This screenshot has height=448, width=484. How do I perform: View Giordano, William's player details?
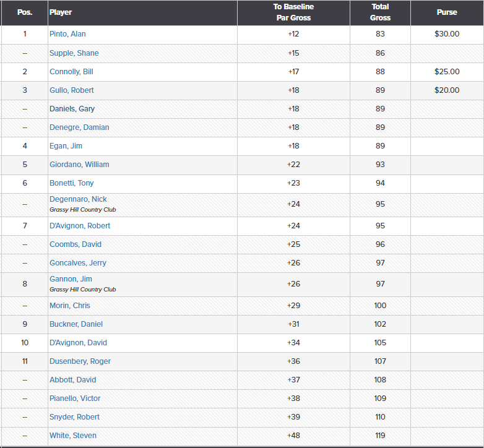coord(79,165)
